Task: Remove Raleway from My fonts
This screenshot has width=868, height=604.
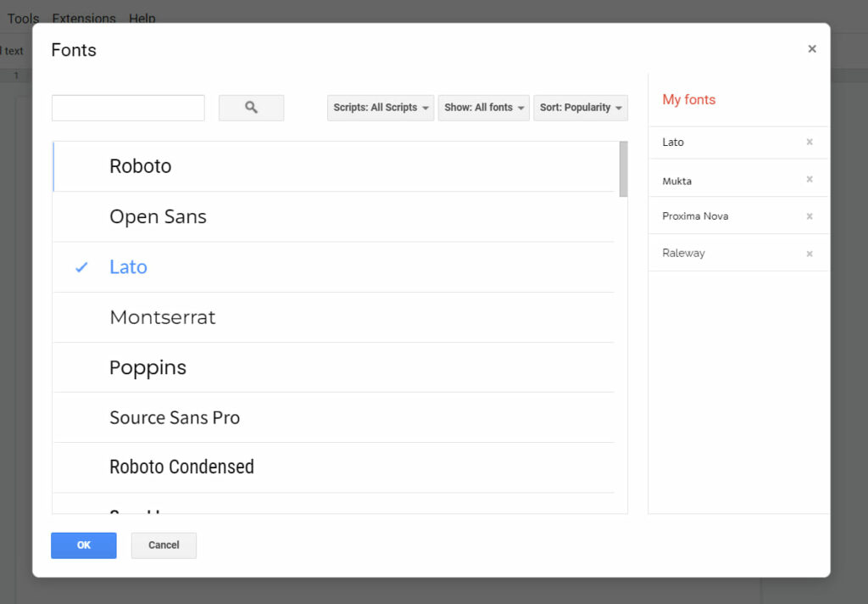Action: 810,254
